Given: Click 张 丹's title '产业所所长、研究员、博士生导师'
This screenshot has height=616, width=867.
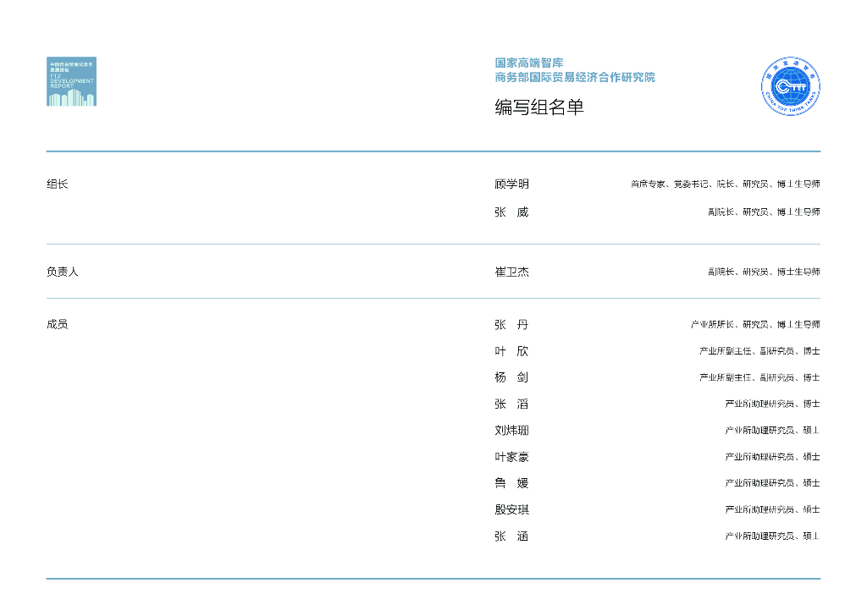Looking at the screenshot, I should (754, 325).
